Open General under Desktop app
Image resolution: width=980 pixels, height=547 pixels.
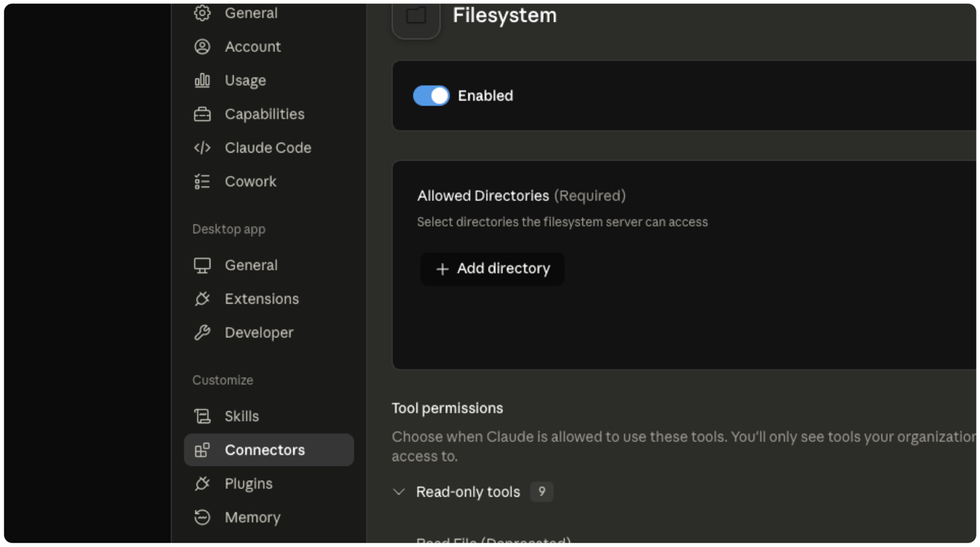[269, 265]
